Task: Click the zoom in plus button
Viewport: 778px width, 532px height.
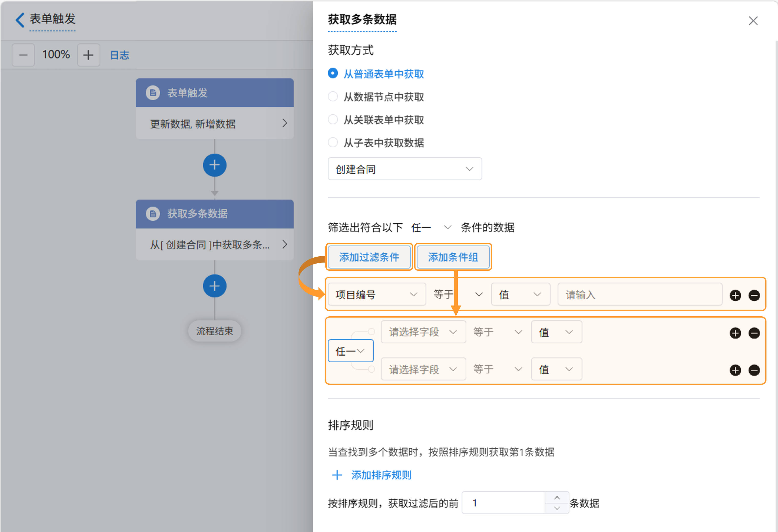Action: 88,55
